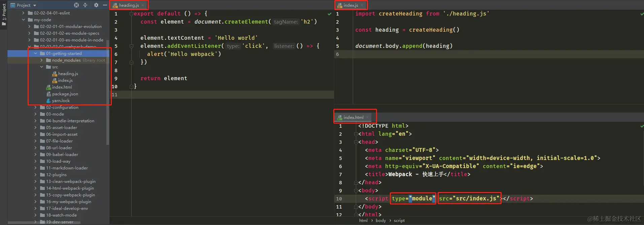Click the green inspection checkmark in index.html
Image resolution: width=644 pixels, height=225 pixels.
[642, 126]
